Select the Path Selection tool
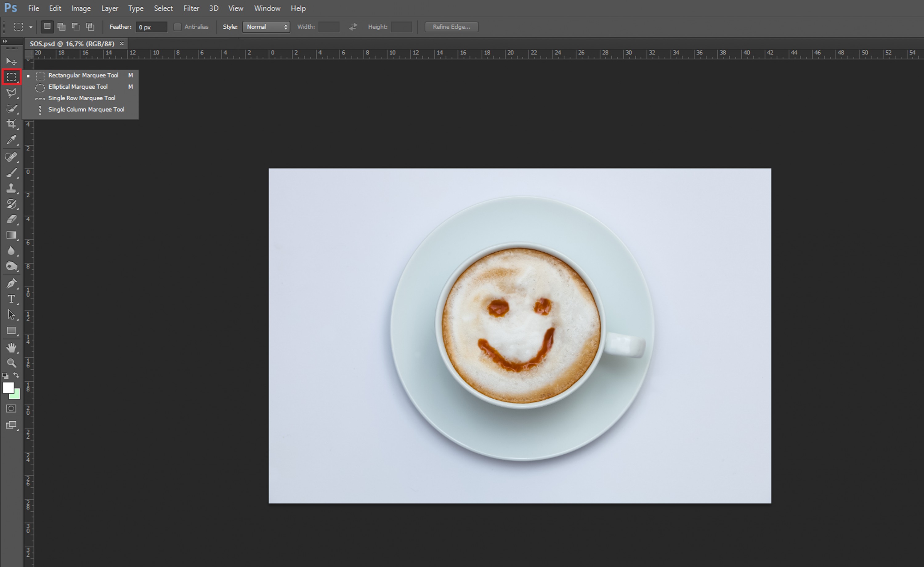Image resolution: width=924 pixels, height=567 pixels. pos(11,315)
